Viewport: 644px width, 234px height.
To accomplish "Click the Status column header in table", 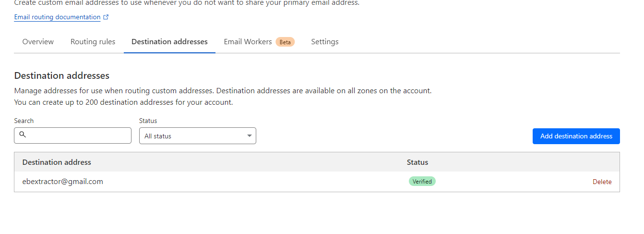I will 417,162.
